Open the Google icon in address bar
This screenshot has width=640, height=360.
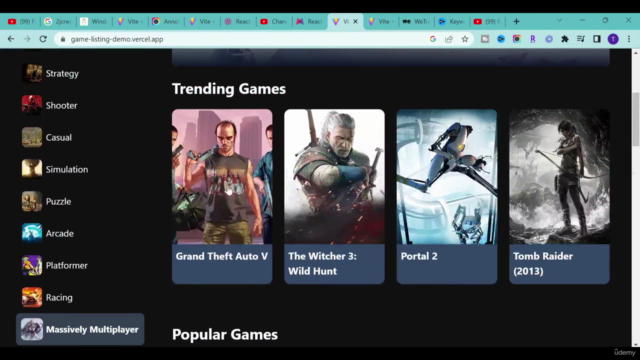pos(433,39)
